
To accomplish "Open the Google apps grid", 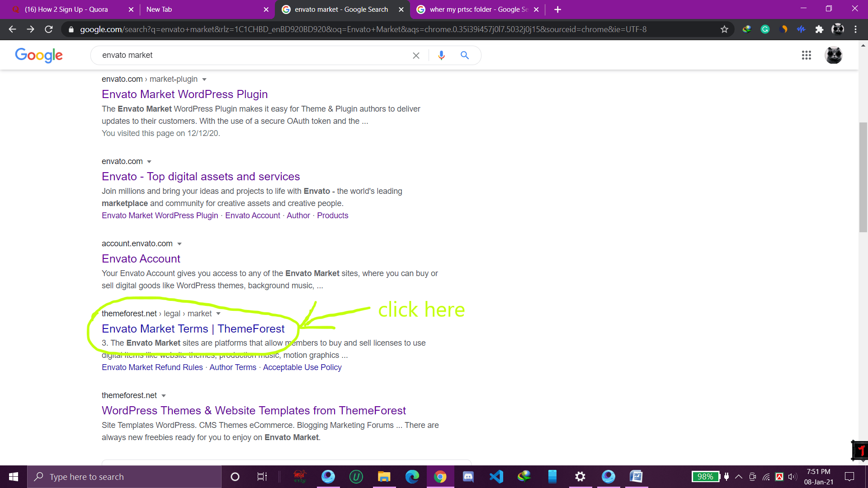I will pos(806,55).
